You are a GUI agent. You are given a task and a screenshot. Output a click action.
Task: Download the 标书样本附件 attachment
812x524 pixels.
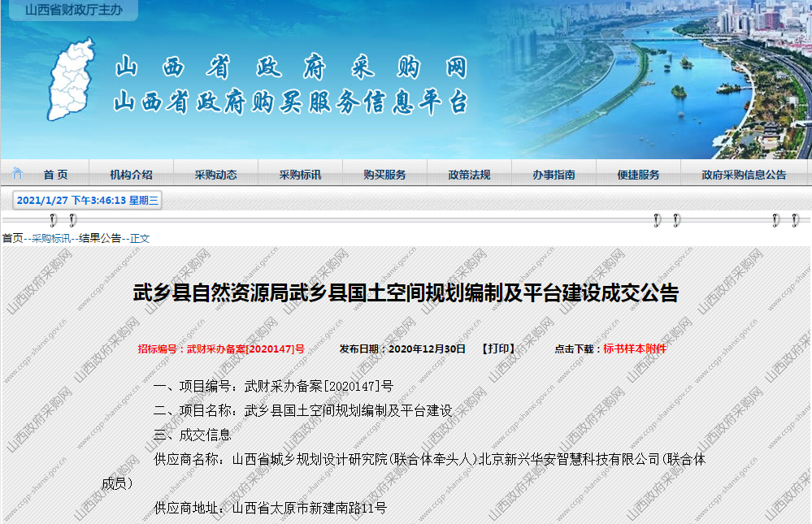[635, 349]
